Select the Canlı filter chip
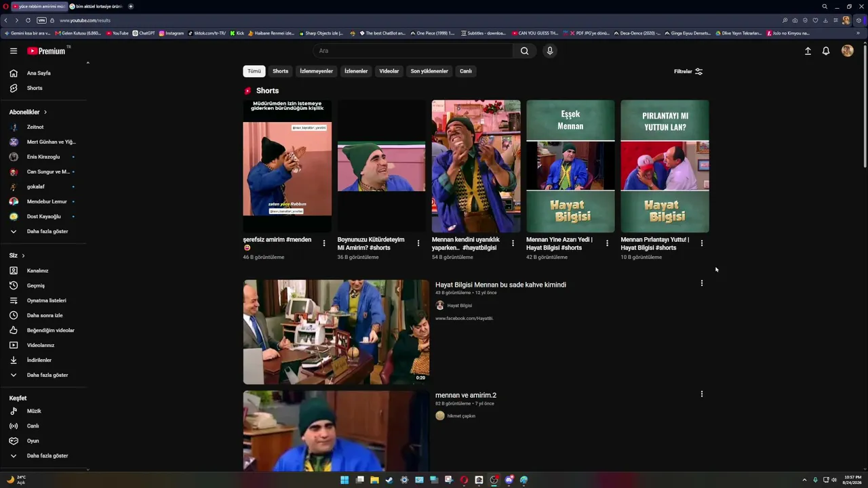 (x=466, y=71)
